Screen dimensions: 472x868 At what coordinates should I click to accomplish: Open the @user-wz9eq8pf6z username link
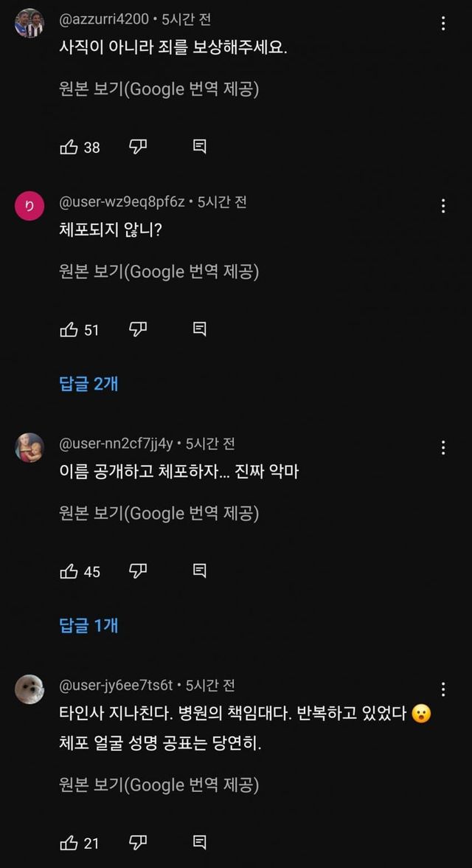(122, 202)
